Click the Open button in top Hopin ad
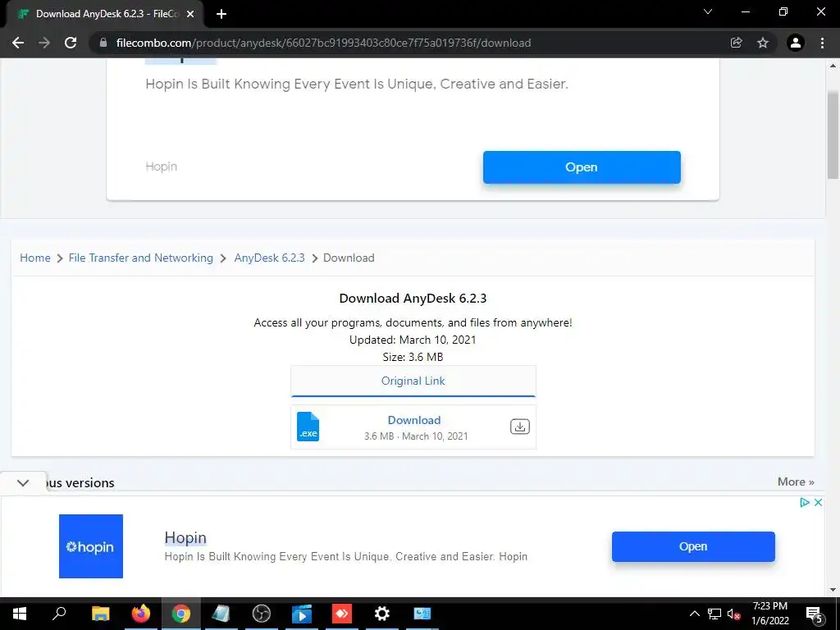Screen dimensions: 840x630 582,167
